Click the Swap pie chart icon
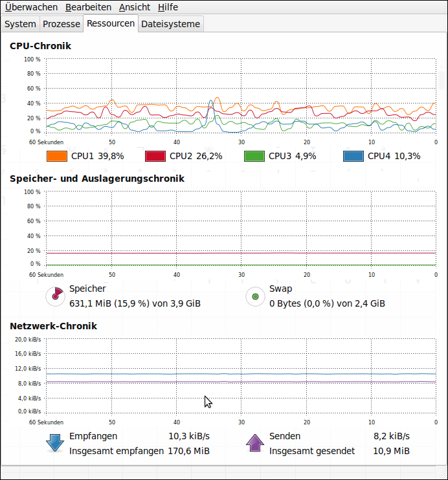This screenshot has height=480, width=448. [255, 296]
